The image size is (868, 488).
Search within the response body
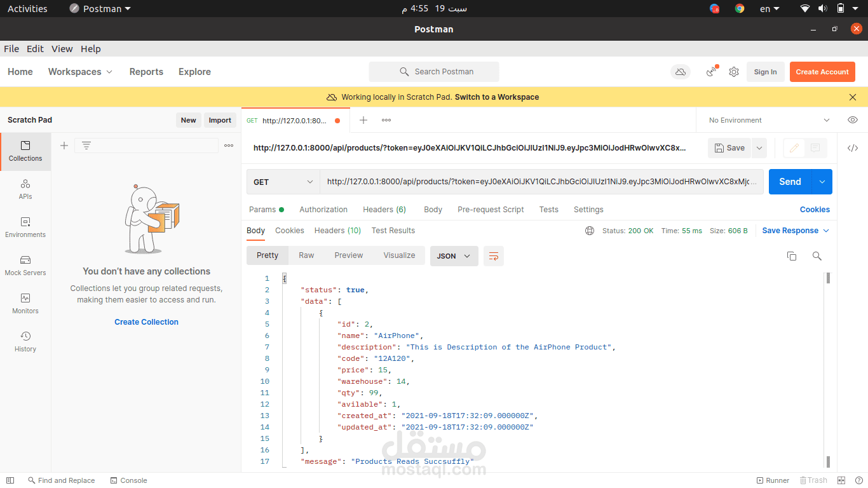[817, 256]
